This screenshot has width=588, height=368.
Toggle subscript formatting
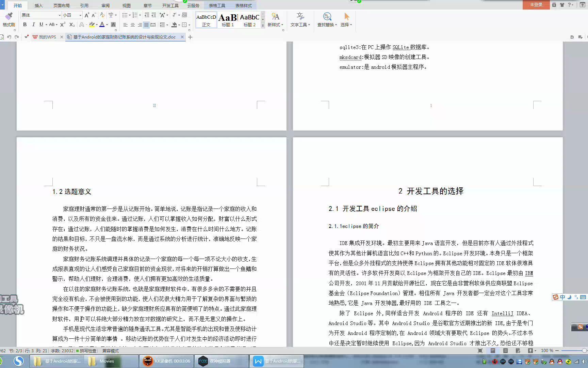[72, 25]
